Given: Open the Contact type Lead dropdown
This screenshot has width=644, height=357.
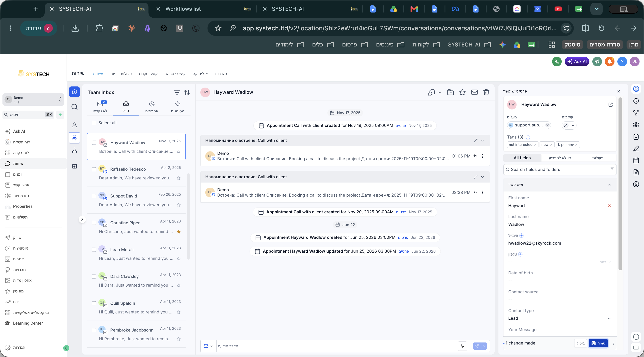Looking at the screenshot, I should [x=559, y=318].
